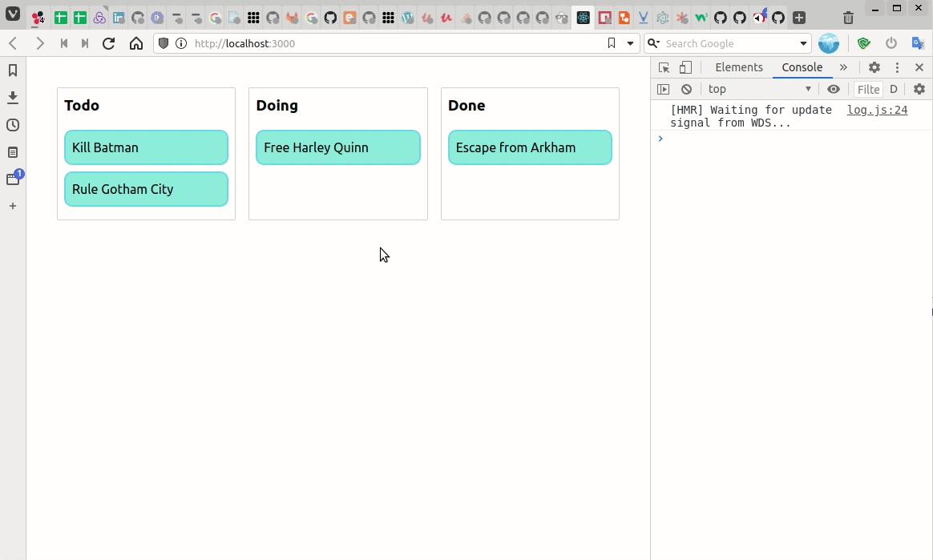The height and width of the screenshot is (560, 933).
Task: Open the History side panel
Action: coord(13,125)
